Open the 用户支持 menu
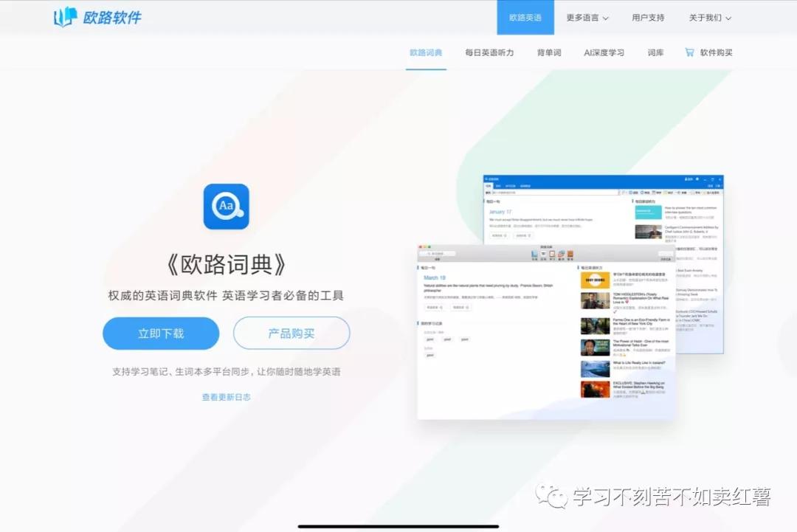This screenshot has width=797, height=532. pyautogui.click(x=647, y=17)
